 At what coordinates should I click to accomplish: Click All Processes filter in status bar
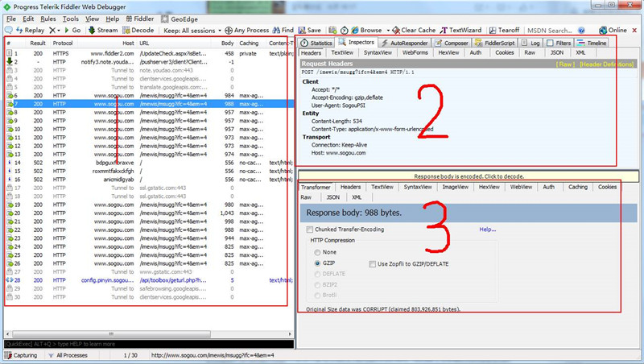pos(68,355)
